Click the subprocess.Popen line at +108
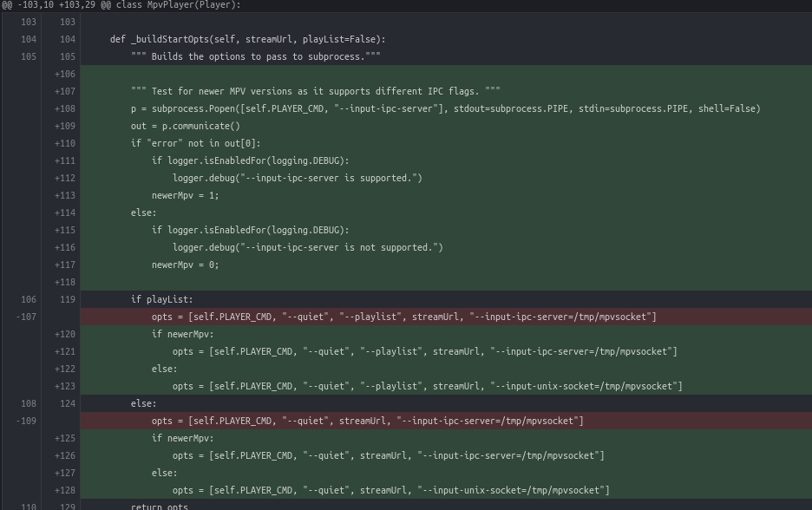This screenshot has height=510, width=812. click(x=445, y=108)
